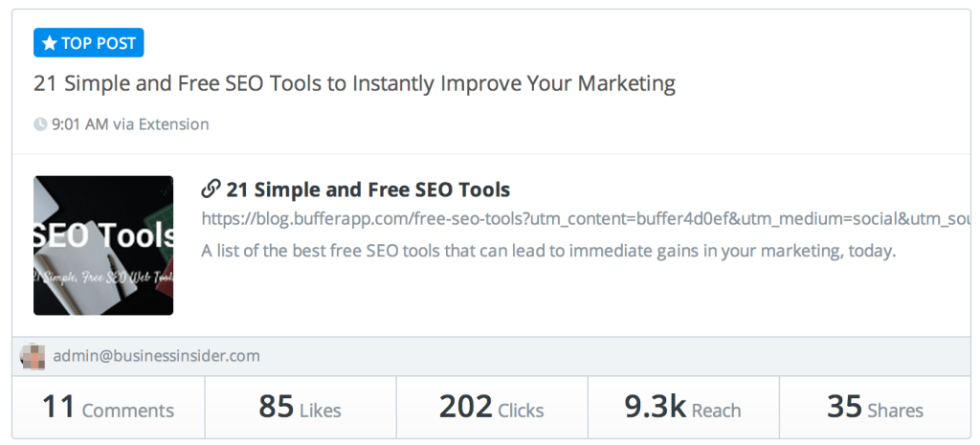Screen dimensions: 980x445
Task: Click the link description text
Action: click(x=548, y=252)
